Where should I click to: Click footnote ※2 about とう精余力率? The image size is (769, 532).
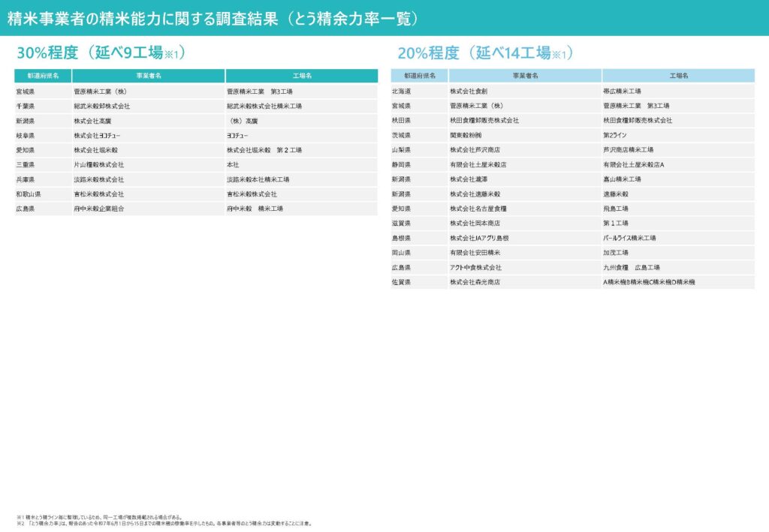click(x=164, y=524)
